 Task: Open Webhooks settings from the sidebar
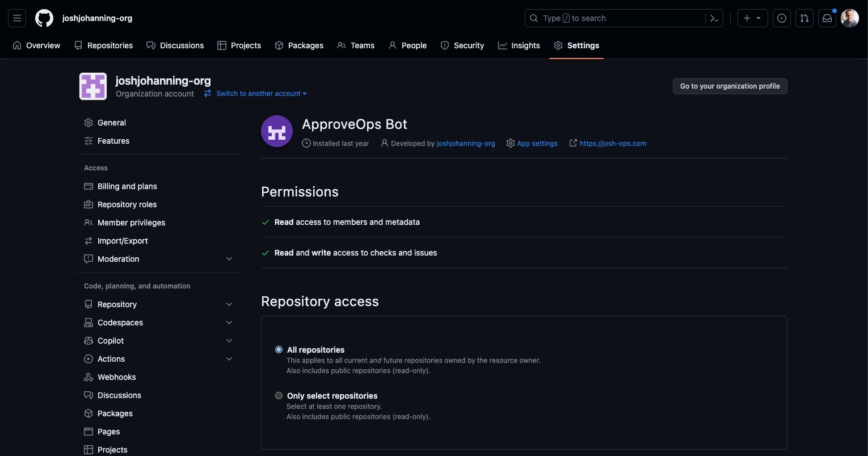tap(116, 376)
